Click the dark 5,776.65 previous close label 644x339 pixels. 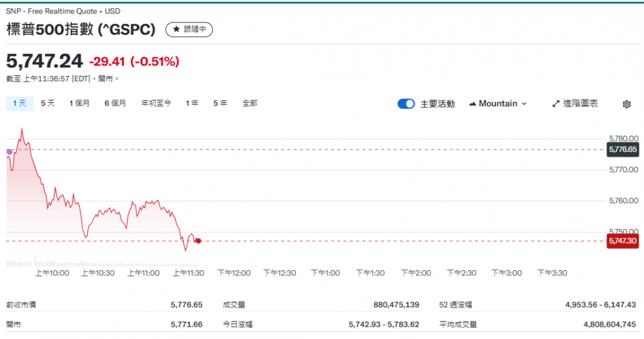pos(622,149)
